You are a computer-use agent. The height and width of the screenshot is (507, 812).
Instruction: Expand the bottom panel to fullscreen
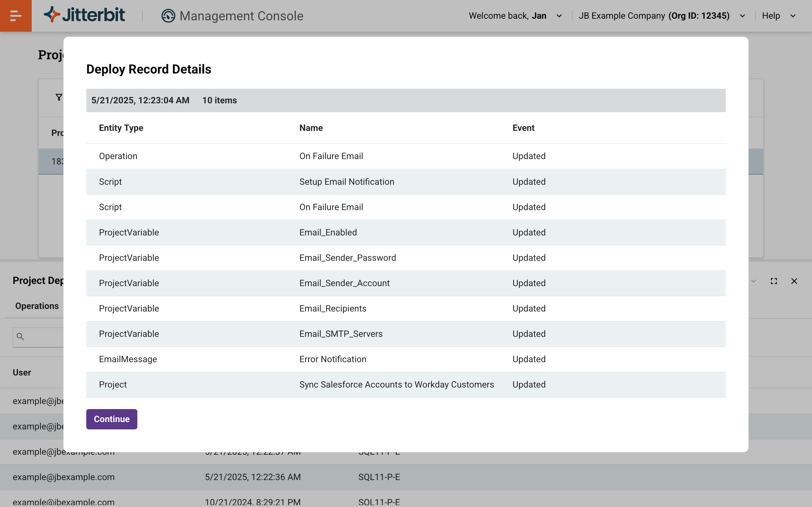(x=774, y=281)
